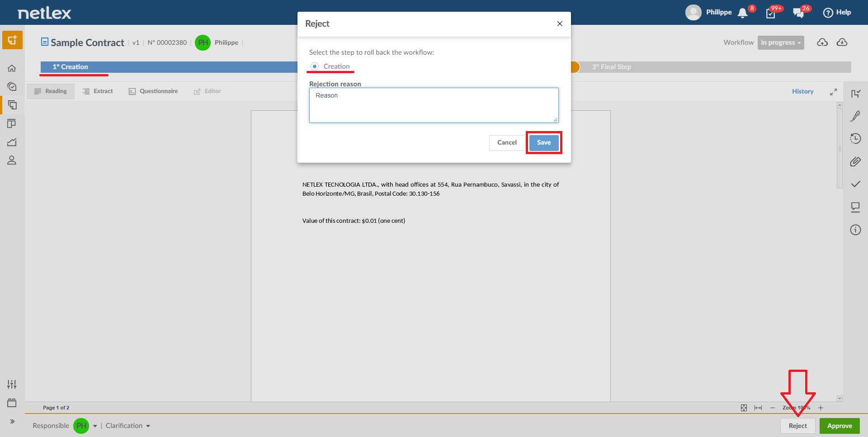Open the Responsible PH dropdown arrow
The width and height of the screenshot is (868, 437).
click(x=95, y=426)
